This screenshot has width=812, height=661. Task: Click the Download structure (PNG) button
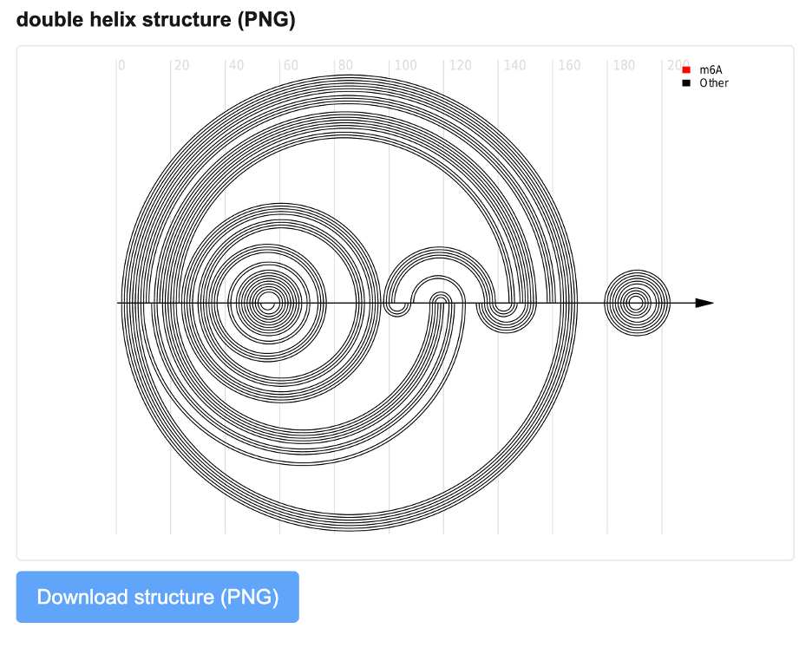157,597
